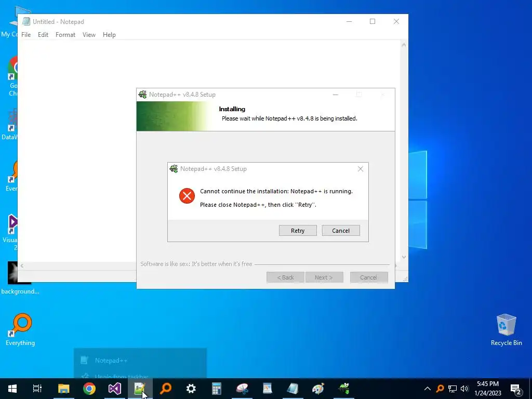
Task: Open File Explorer from the taskbar
Action: [64, 389]
